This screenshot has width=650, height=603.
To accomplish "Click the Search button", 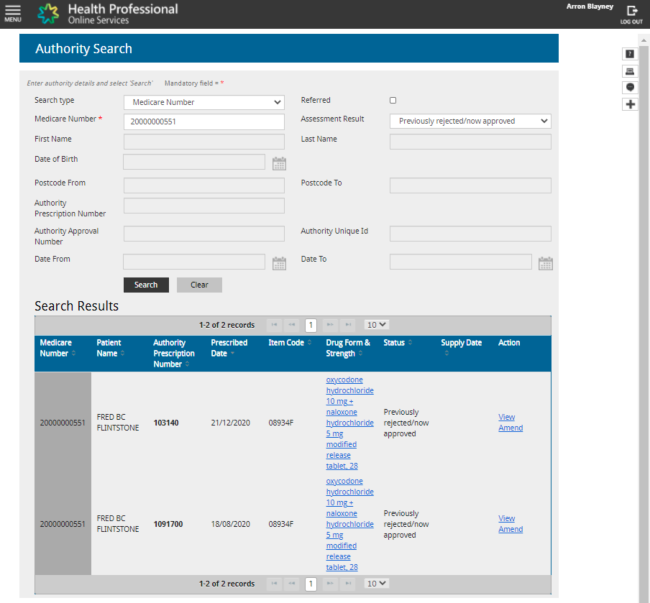I will click(146, 285).
